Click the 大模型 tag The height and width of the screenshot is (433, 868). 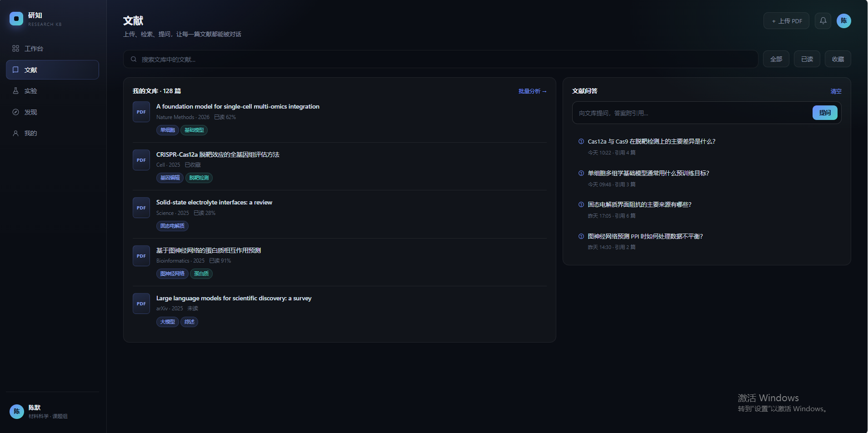167,322
